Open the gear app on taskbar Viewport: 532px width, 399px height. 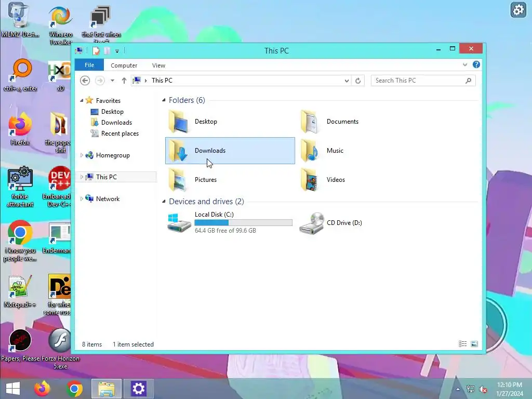(138, 389)
